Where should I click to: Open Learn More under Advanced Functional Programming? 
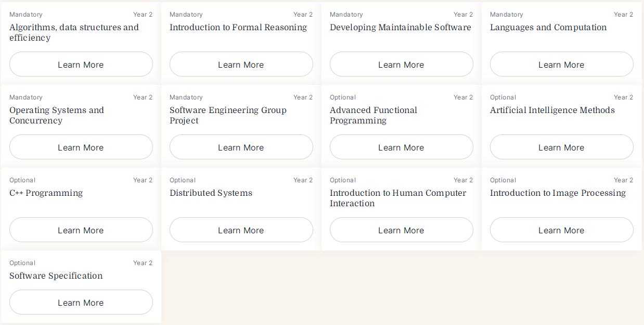click(402, 147)
